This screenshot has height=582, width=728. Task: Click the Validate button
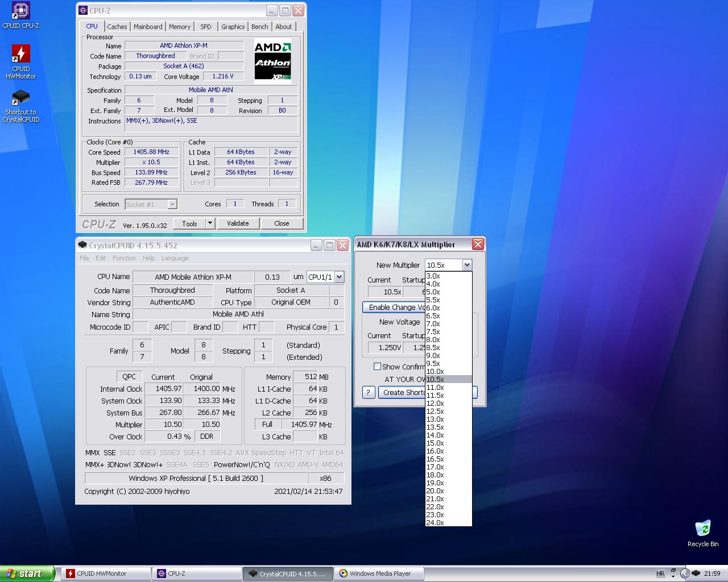pyautogui.click(x=238, y=223)
